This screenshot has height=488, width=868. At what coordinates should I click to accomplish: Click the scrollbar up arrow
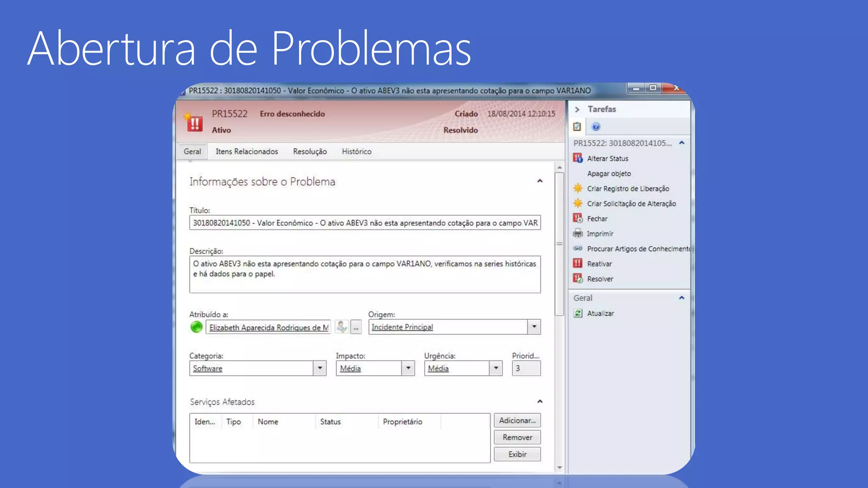click(559, 168)
